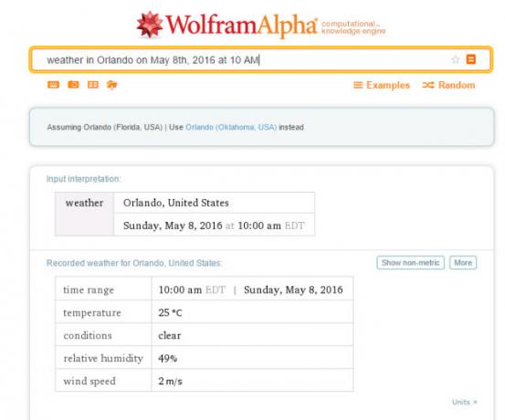The width and height of the screenshot is (505, 420).
Task: Click the image input camera icon
Action: 73,85
